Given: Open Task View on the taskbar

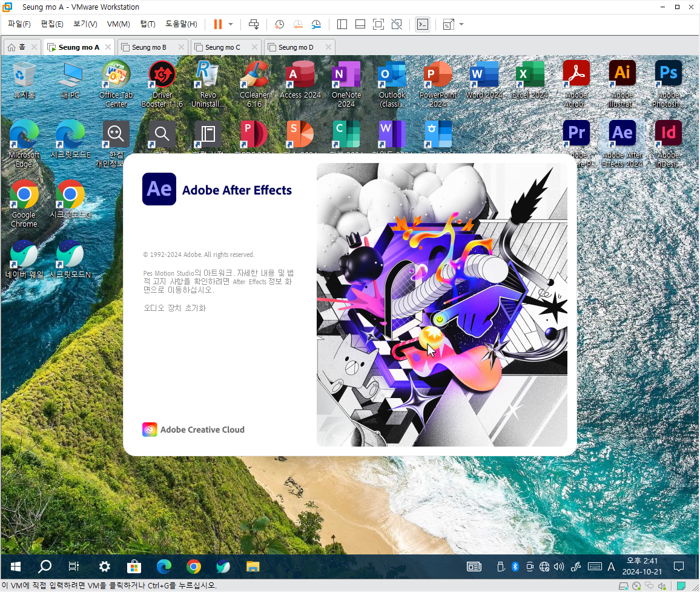Looking at the screenshot, I should click(74, 567).
